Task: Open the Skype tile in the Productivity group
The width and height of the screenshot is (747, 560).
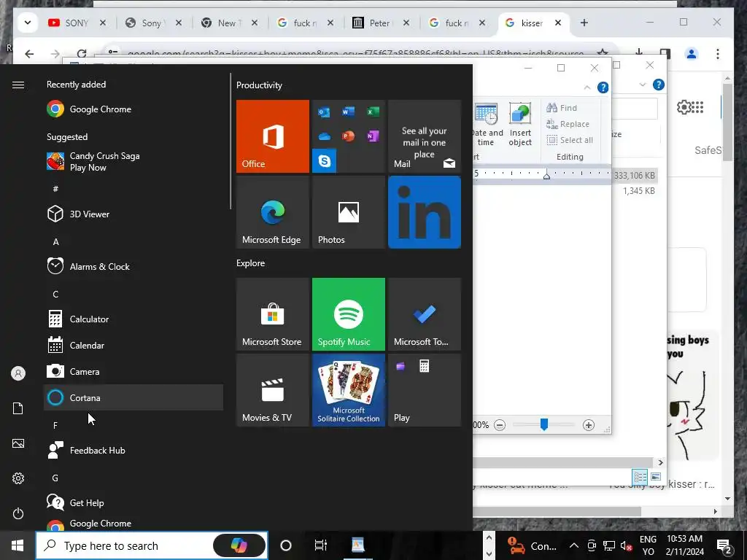Action: tap(324, 161)
